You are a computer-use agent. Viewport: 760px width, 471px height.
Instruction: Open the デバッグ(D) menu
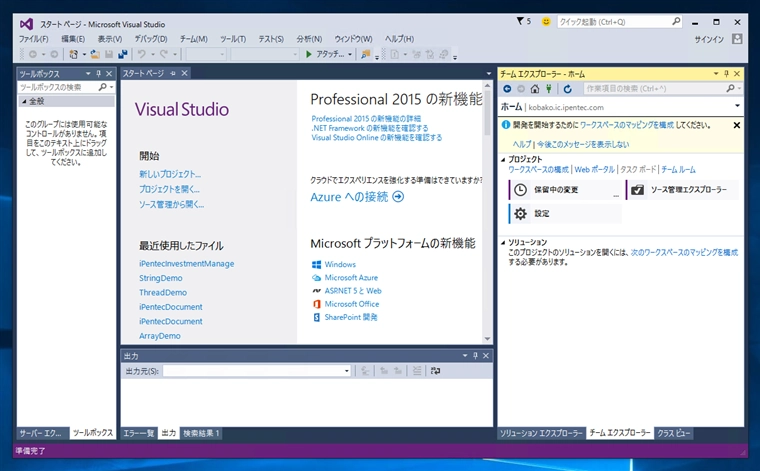[151, 39]
